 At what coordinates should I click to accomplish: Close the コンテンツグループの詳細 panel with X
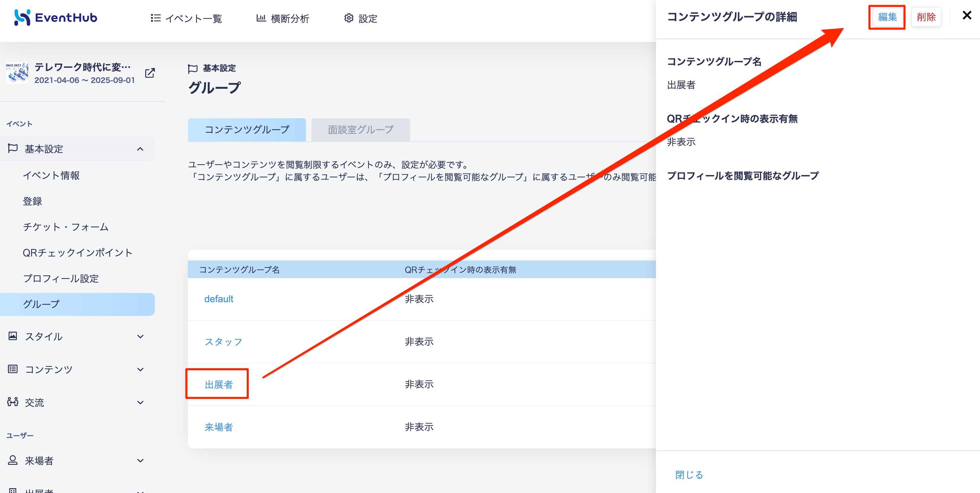[967, 15]
